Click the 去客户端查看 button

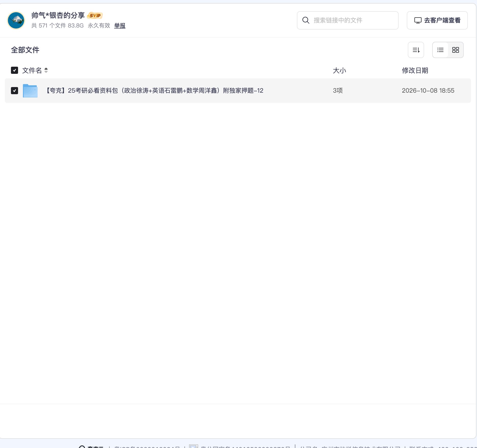pos(437,20)
